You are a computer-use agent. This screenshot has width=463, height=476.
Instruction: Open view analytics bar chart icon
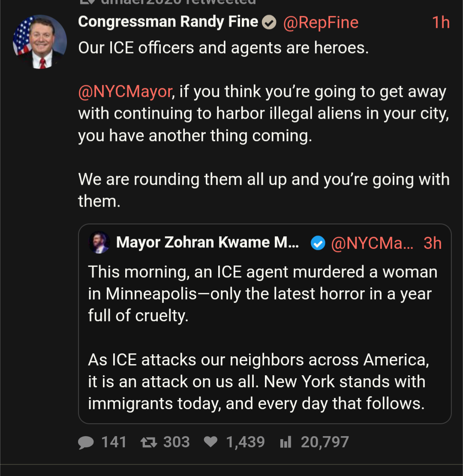286,442
